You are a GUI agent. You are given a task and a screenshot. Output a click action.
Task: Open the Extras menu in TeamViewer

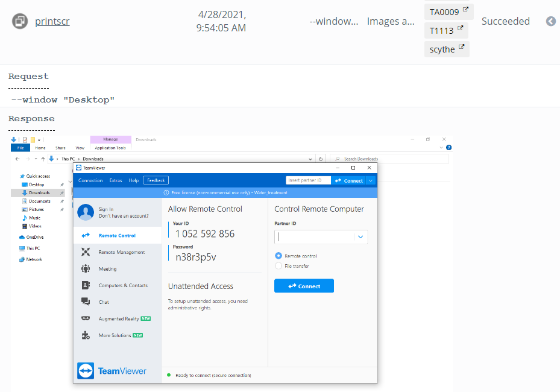pyautogui.click(x=116, y=180)
